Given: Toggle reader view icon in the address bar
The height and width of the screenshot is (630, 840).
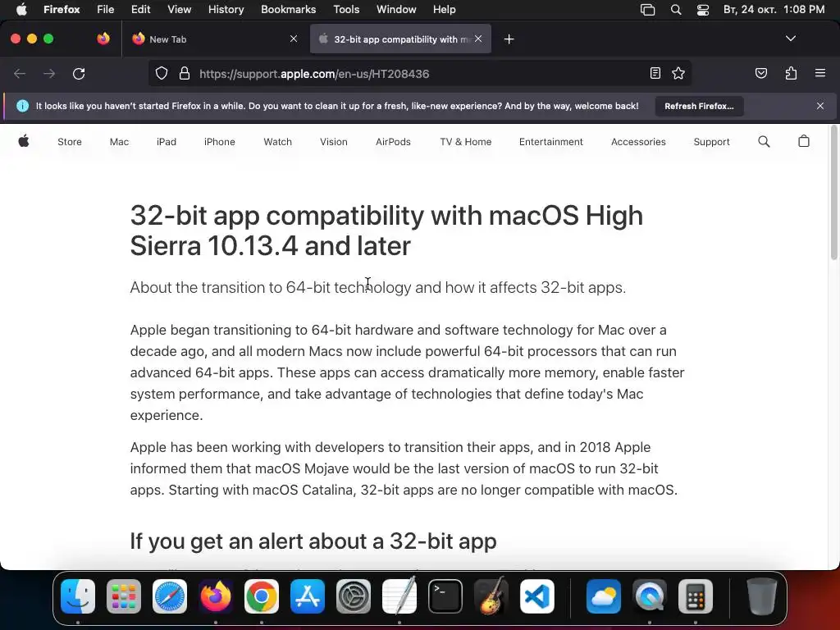Looking at the screenshot, I should [x=655, y=73].
